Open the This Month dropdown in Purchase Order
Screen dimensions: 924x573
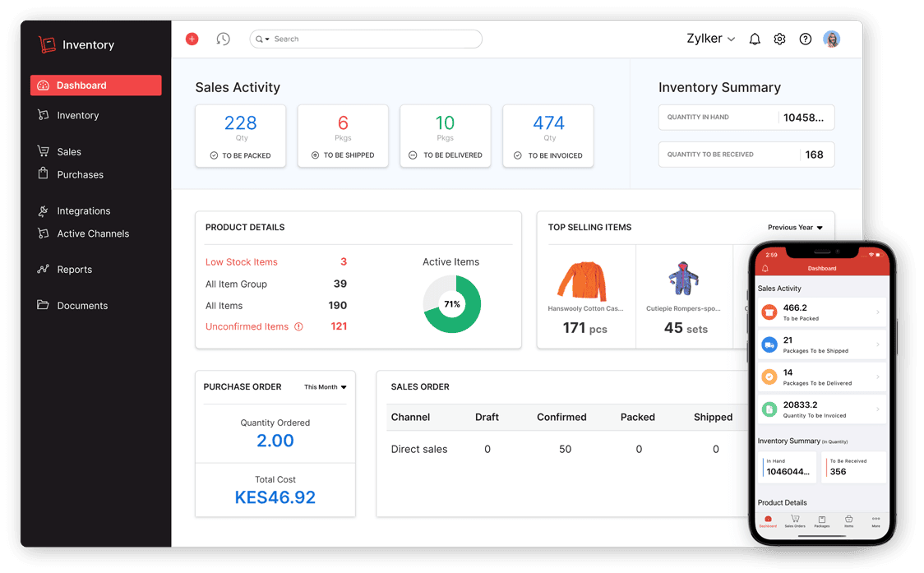coord(325,386)
